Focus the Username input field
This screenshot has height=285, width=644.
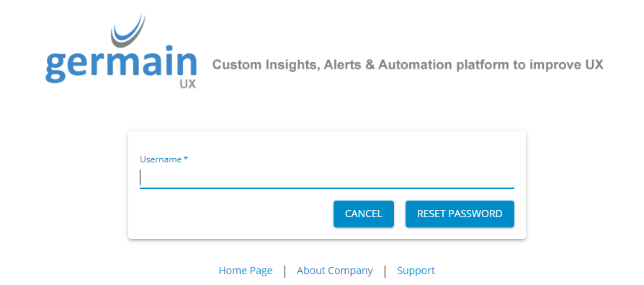coord(327,177)
